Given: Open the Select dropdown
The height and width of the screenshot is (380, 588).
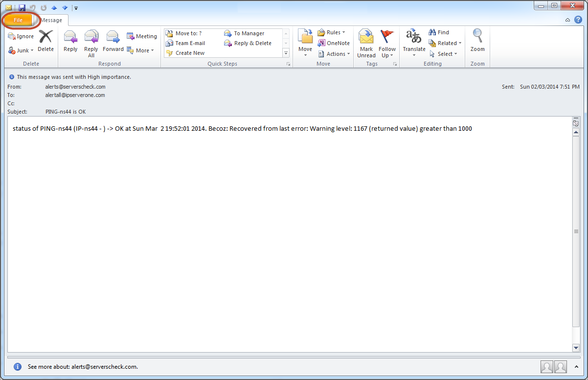Looking at the screenshot, I should 443,54.
